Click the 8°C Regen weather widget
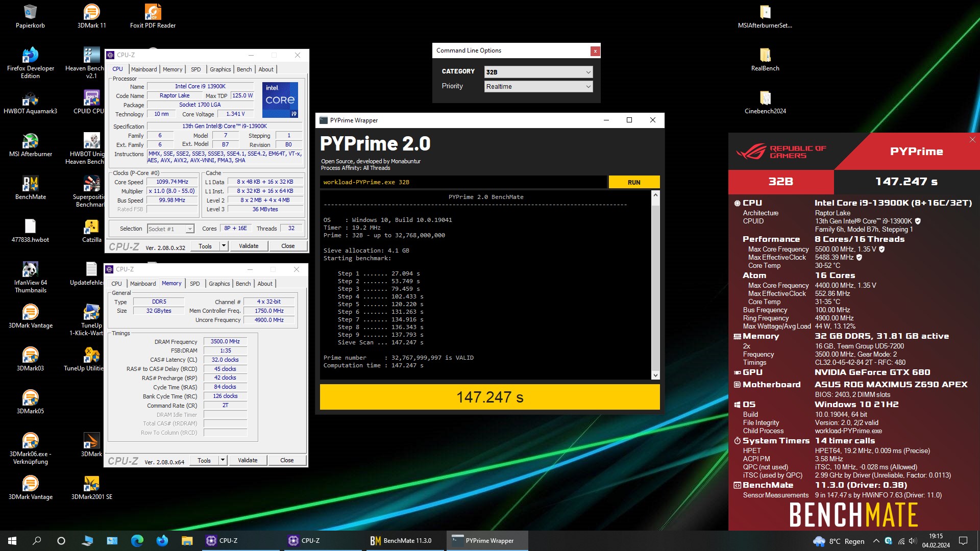The image size is (980, 551). (x=839, y=541)
